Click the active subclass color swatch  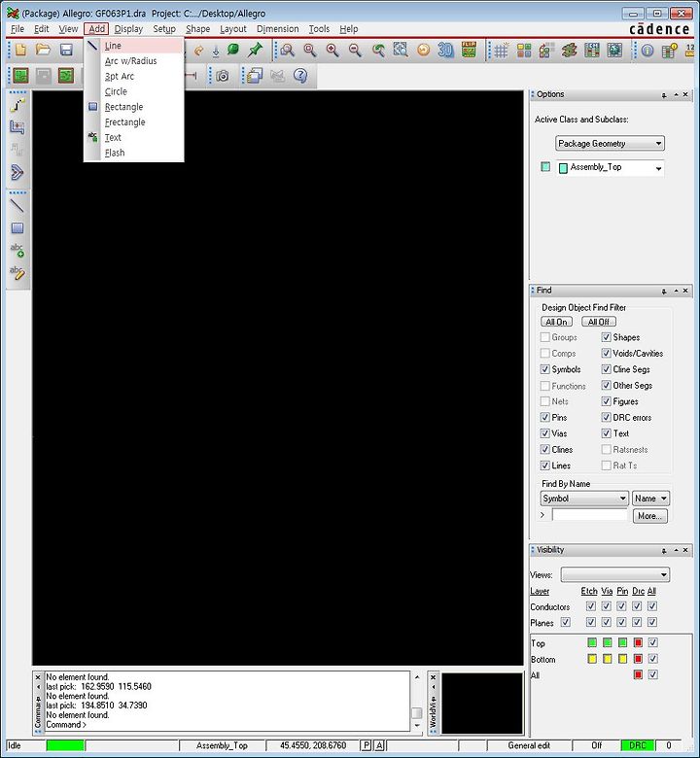545,167
